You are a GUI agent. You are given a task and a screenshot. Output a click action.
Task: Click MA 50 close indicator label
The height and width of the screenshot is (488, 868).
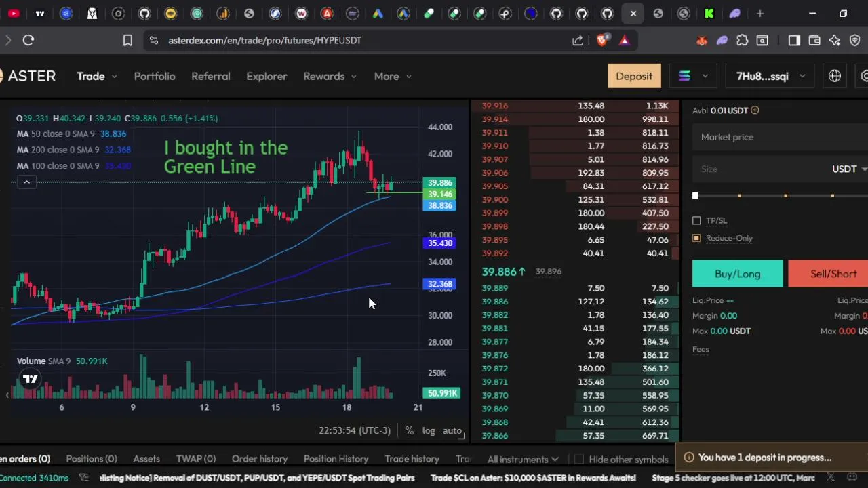pos(54,134)
